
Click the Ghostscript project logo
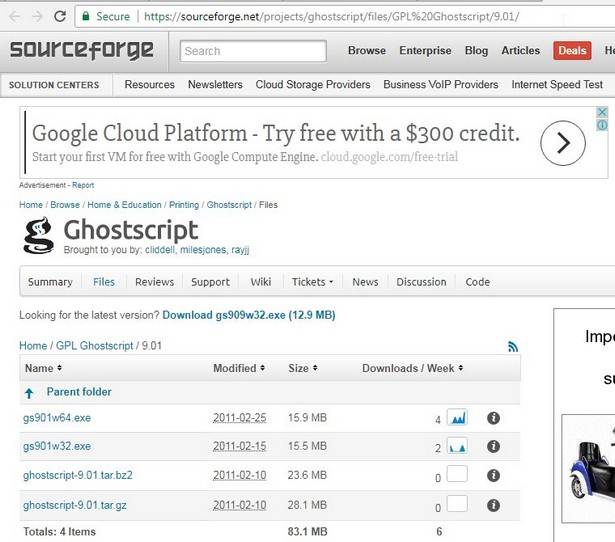[x=38, y=235]
